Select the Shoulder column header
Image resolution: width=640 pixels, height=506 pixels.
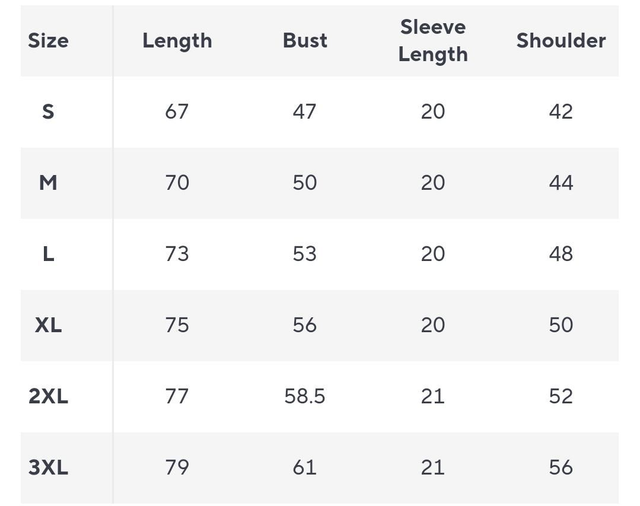(x=561, y=41)
